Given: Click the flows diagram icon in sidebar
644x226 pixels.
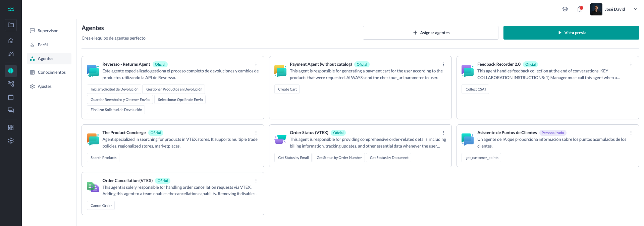Looking at the screenshot, I should 11,84.
